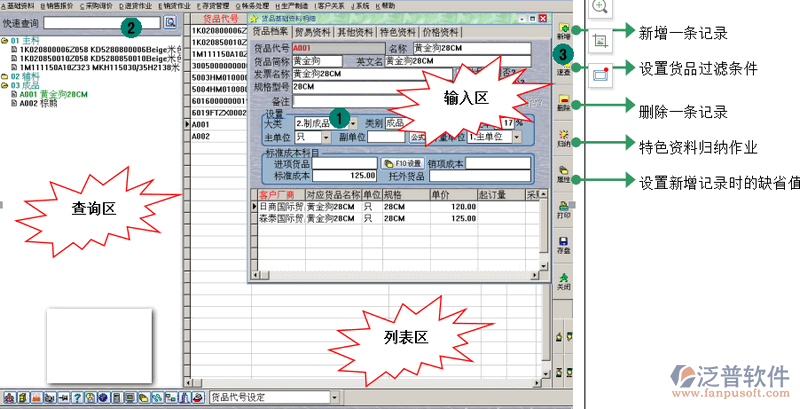
Task: Click the crop image icon beside the screenshot
Action: (600, 41)
